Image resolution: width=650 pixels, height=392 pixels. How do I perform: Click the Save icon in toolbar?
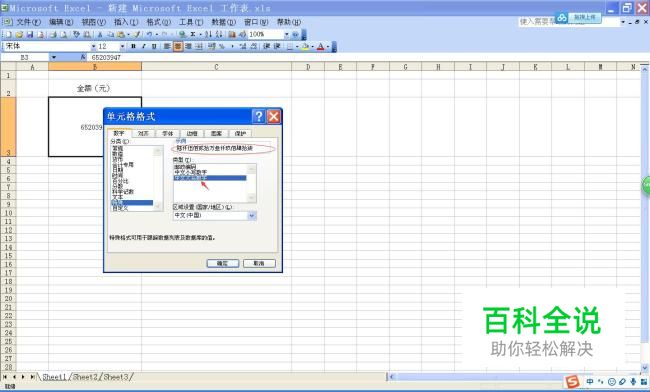tap(30, 34)
